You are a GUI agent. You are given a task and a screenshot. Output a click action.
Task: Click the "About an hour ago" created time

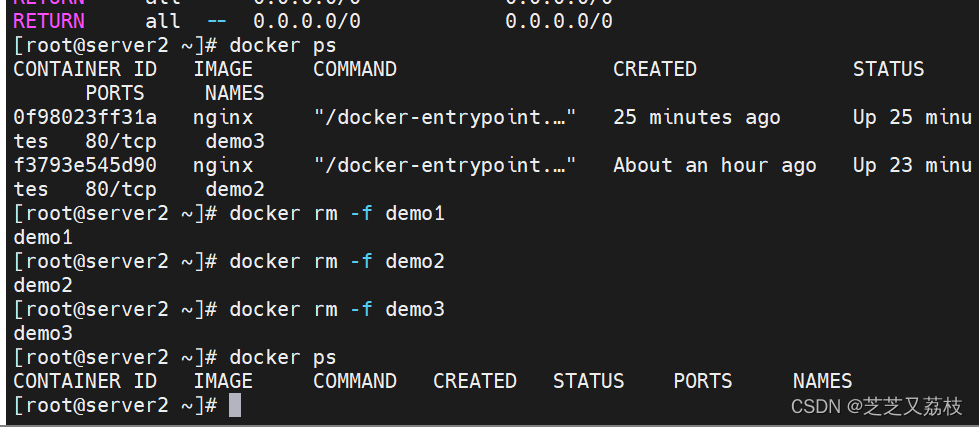tap(714, 165)
